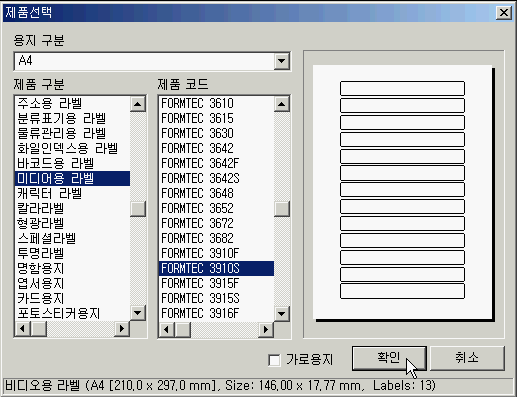Select highlighted 미디어용 라벨 category

click(72, 178)
